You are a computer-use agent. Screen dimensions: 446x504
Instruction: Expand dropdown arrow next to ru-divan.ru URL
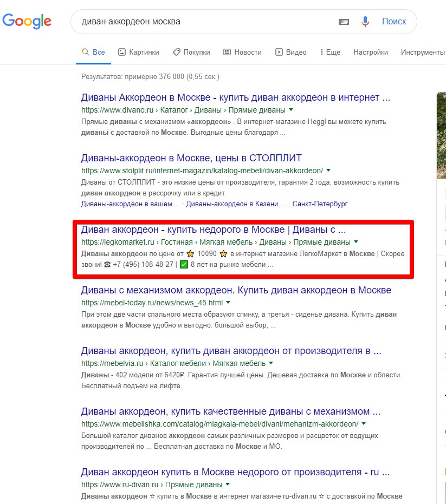click(x=228, y=484)
